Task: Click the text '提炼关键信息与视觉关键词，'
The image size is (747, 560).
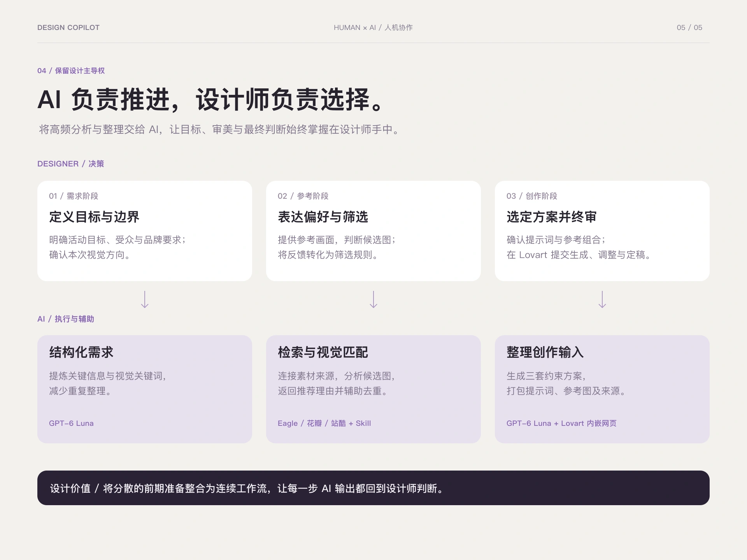Action: [x=108, y=376]
